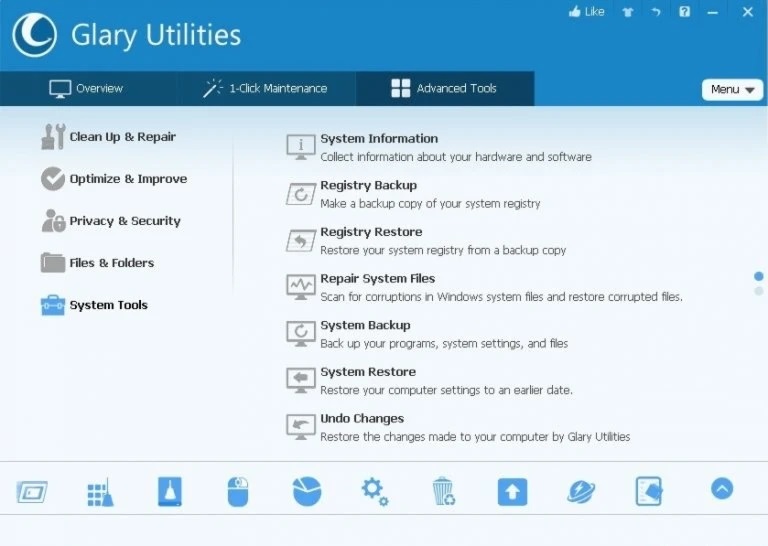
Task: Click the disk cleaner broom icon
Action: click(x=169, y=491)
